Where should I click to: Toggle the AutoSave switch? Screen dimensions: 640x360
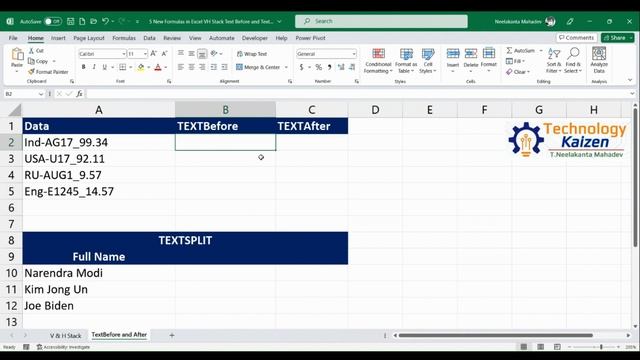[x=53, y=21]
